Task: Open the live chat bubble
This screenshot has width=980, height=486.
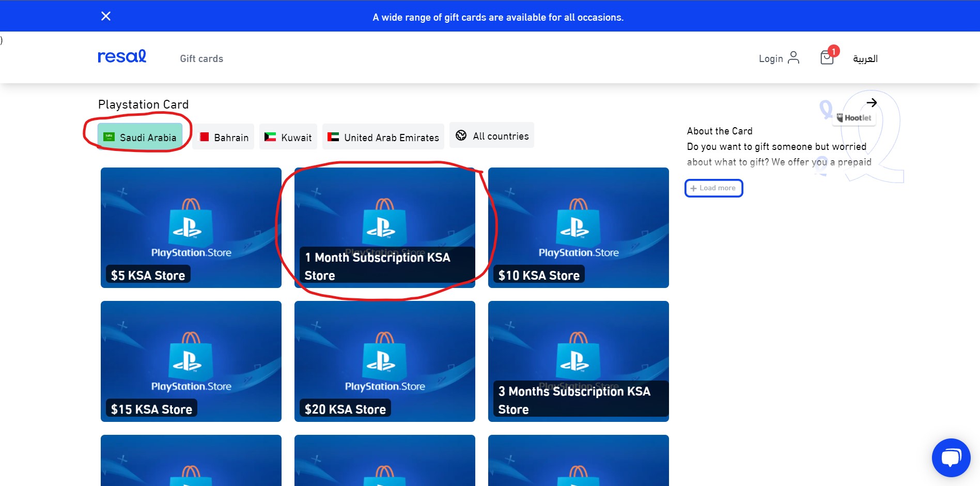Action: pyautogui.click(x=951, y=458)
